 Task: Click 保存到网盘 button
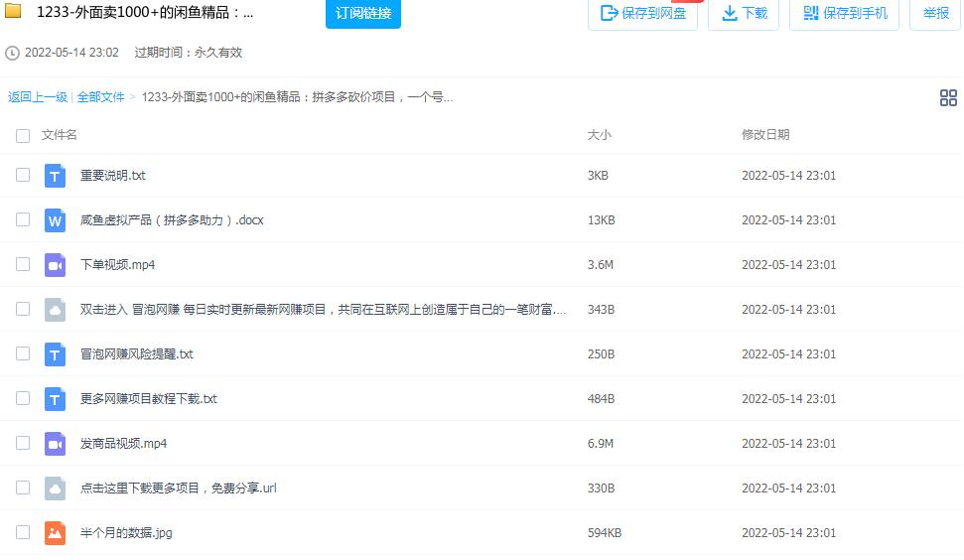[642, 14]
